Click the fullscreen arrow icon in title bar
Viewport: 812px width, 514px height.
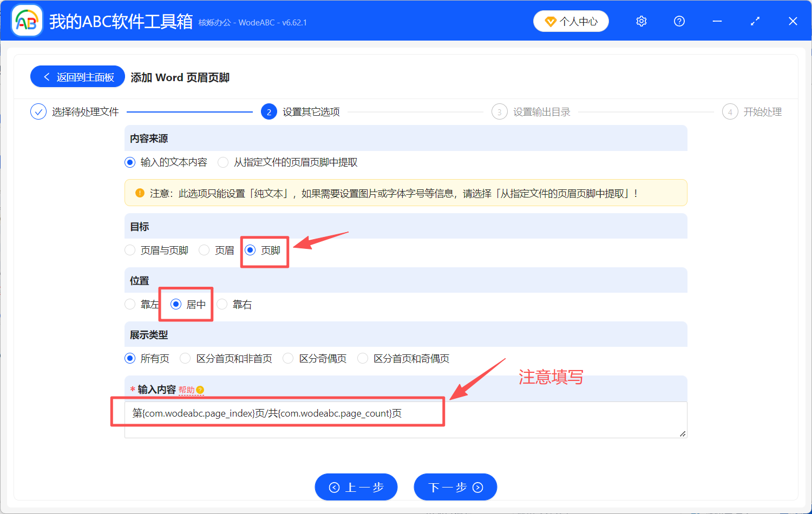(755, 21)
